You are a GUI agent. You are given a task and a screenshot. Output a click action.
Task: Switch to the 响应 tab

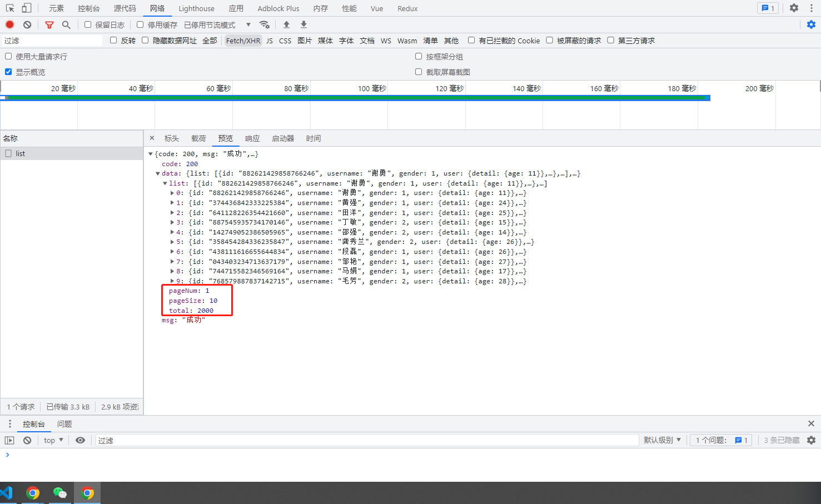[x=252, y=138]
